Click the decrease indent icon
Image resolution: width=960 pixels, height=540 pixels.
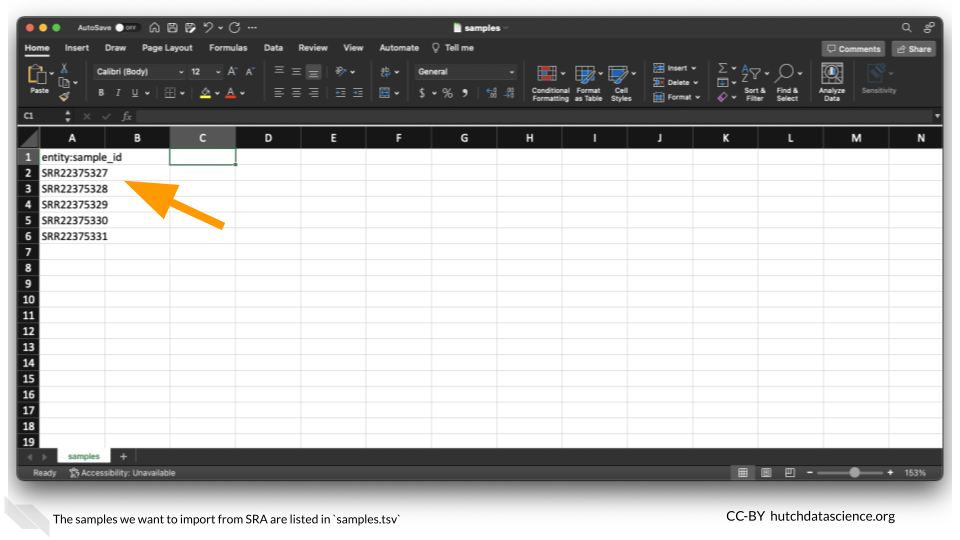click(x=340, y=93)
